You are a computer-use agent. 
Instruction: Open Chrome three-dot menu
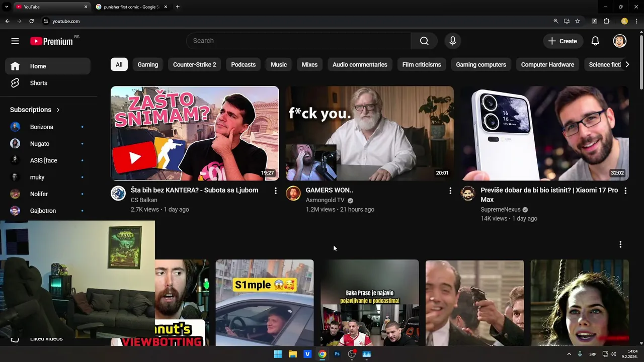tap(636, 21)
